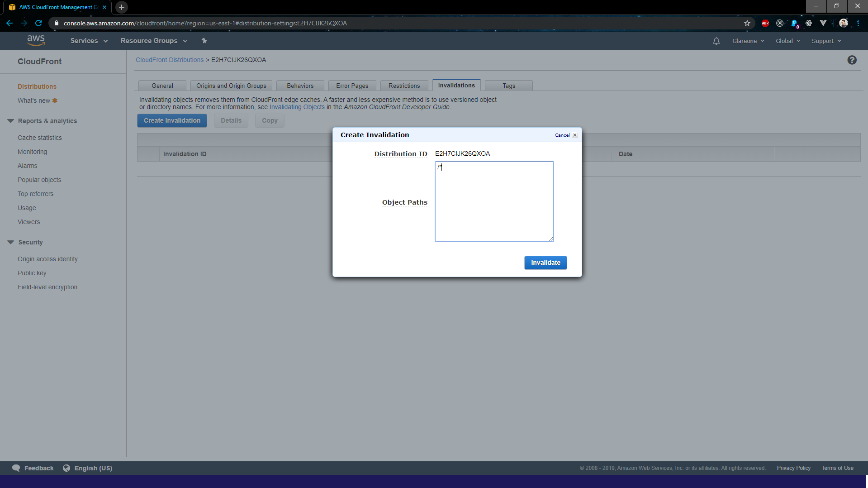Close the AWS CloudFront browser tab
The height and width of the screenshot is (488, 868).
click(104, 7)
